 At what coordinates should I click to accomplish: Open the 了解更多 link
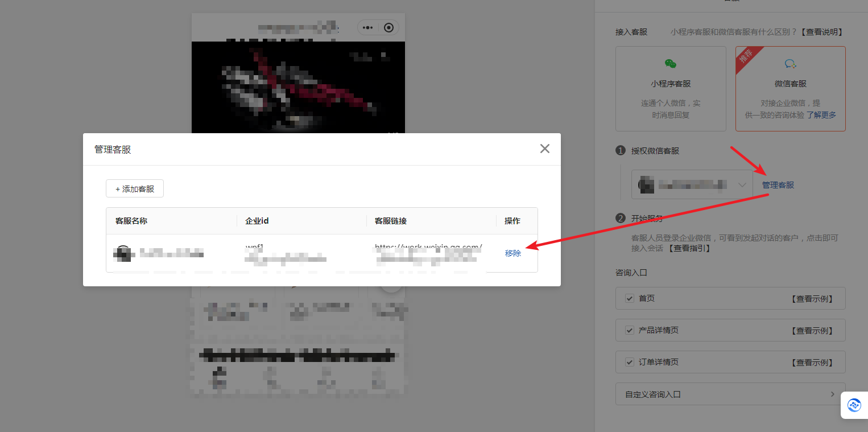tap(821, 115)
